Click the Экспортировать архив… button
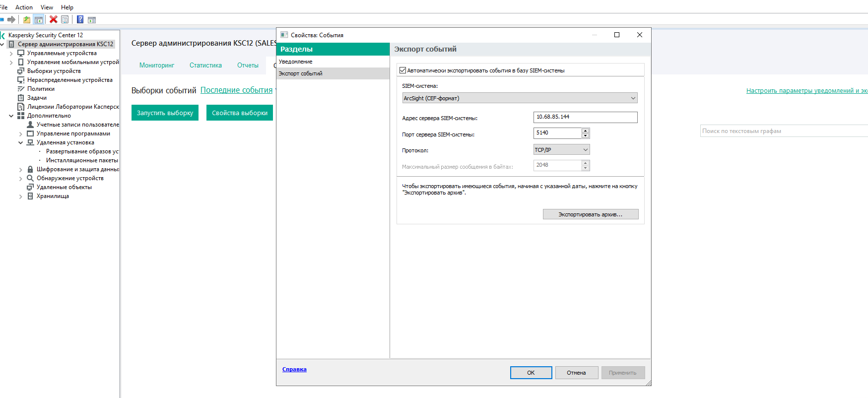868x398 pixels. (x=591, y=214)
